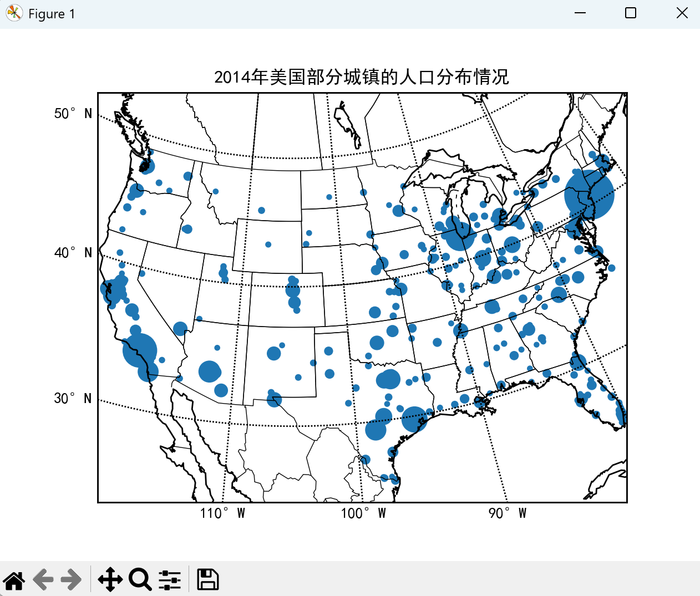The height and width of the screenshot is (596, 700).
Task: Save the figure with floppy icon
Action: pos(208,580)
